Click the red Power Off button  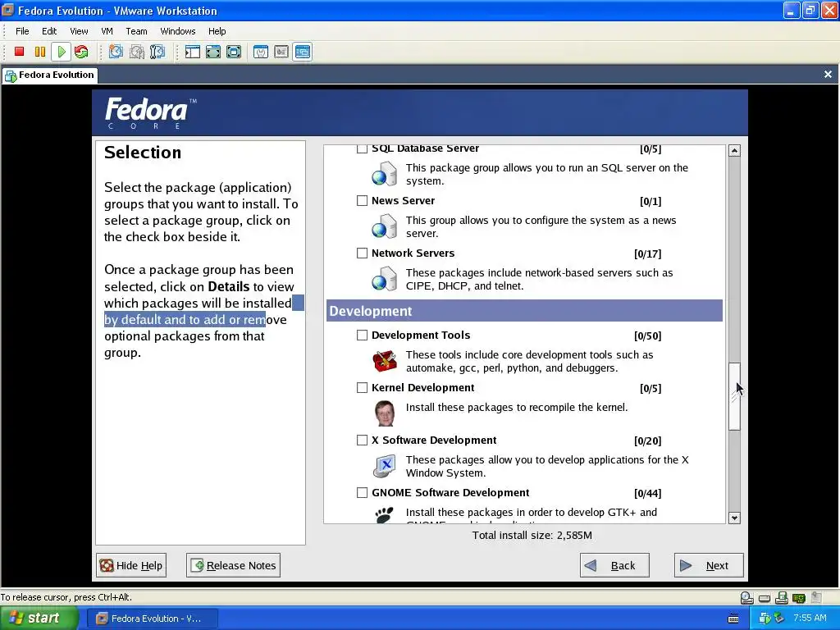click(x=20, y=52)
